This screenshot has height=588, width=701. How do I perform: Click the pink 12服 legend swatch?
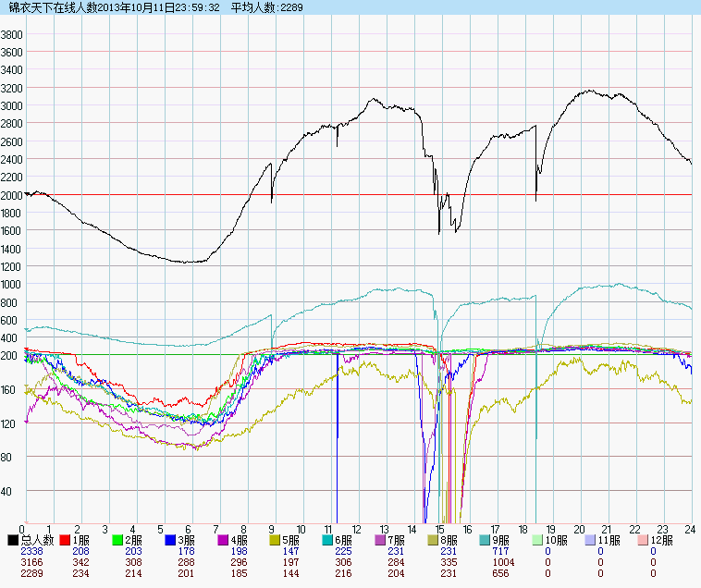coord(644,540)
